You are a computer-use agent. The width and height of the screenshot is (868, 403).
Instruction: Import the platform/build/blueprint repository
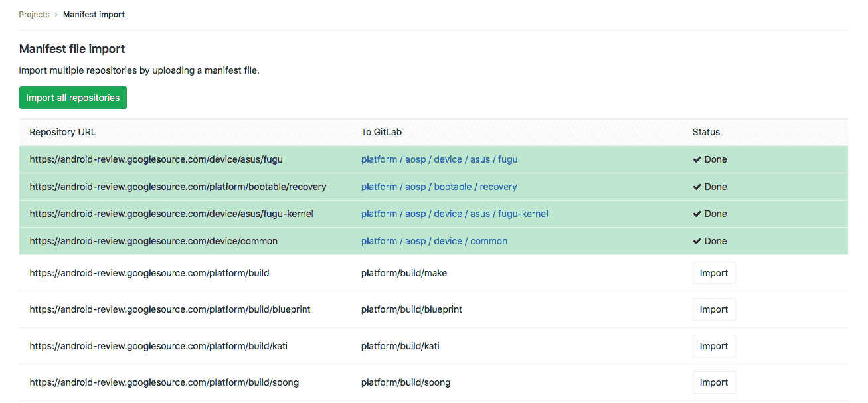[x=714, y=309]
